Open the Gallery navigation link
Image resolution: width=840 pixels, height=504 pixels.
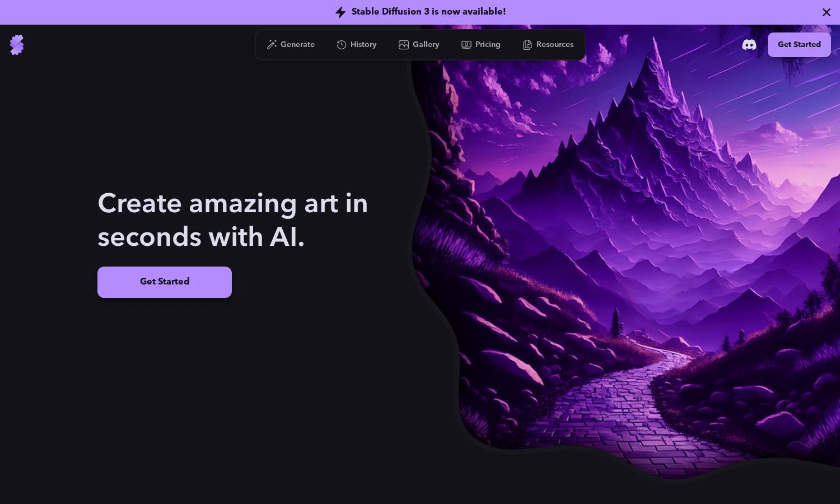point(419,45)
